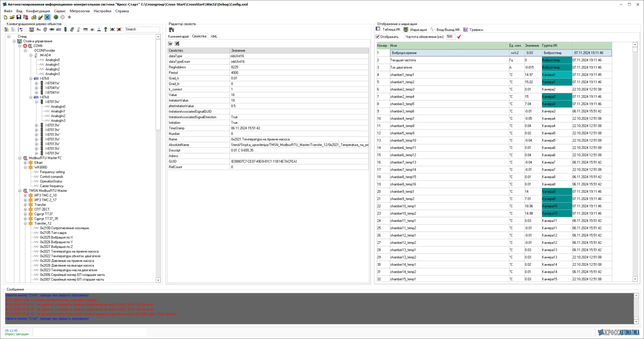This screenshot has height=339, width=644.
Task: Switch to the XML tab
Action: pos(214,36)
